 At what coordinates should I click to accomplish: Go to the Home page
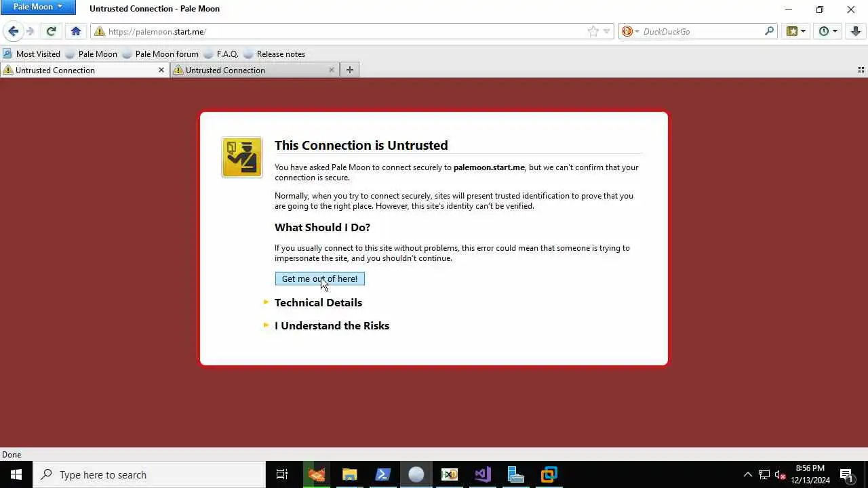coord(76,31)
